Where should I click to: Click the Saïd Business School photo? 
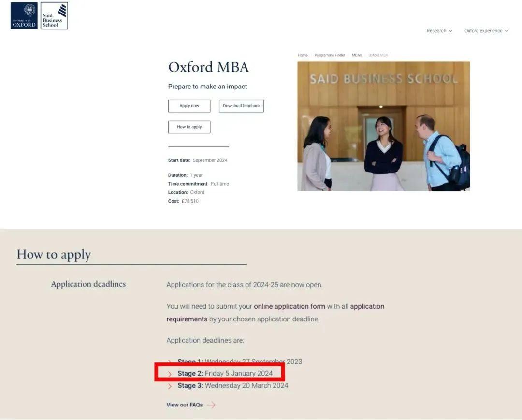383,127
